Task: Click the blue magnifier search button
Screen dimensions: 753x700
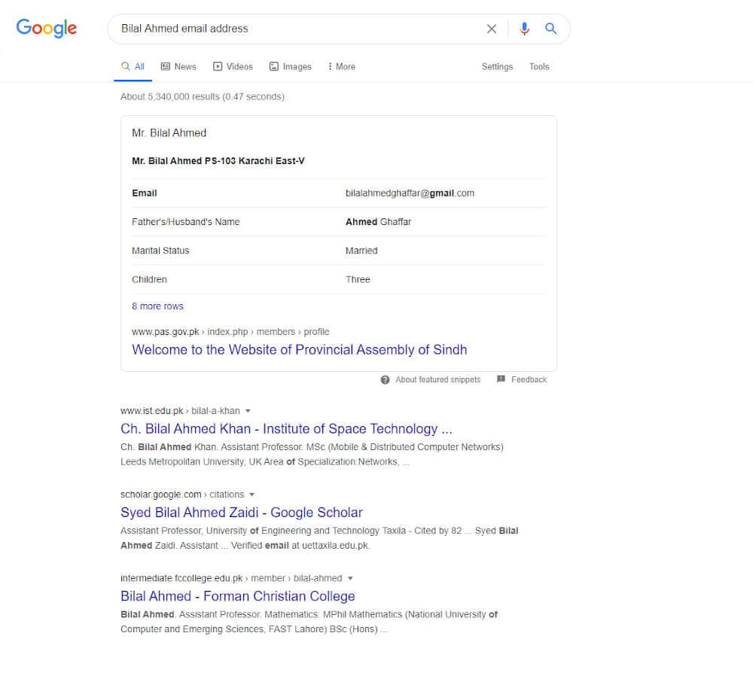Action: pyautogui.click(x=551, y=29)
